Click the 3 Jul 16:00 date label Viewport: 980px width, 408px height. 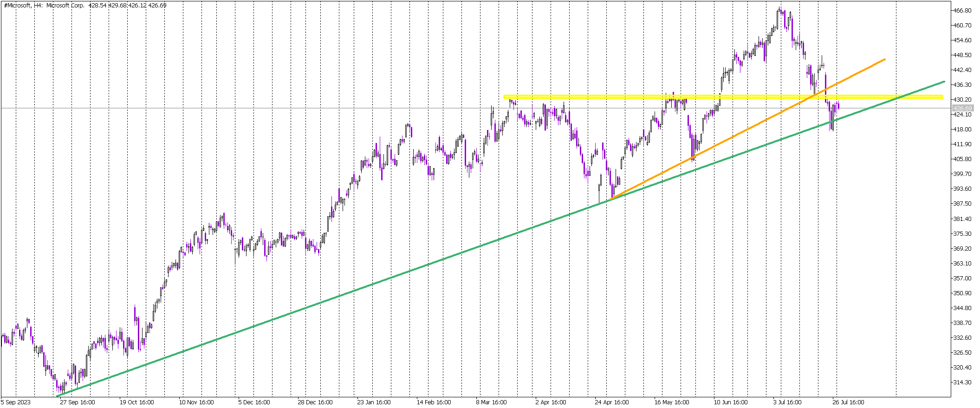point(787,402)
